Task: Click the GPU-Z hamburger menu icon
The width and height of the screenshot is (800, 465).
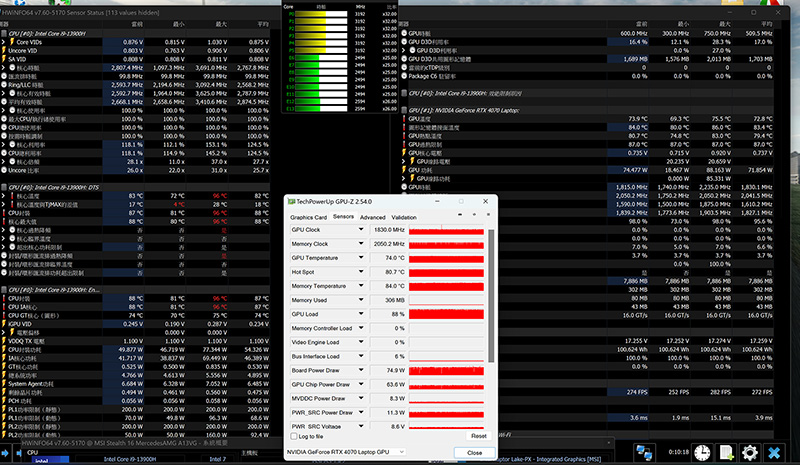Action: point(488,215)
